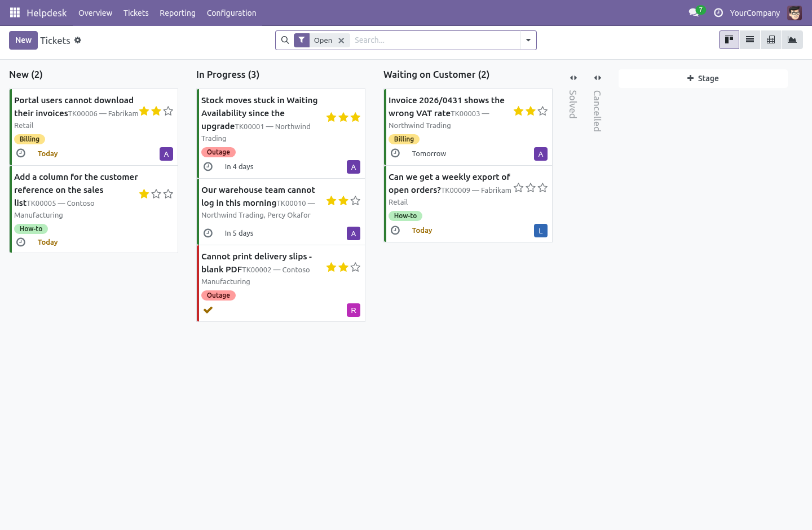Viewport: 812px width, 530px height.
Task: Click the Billing tag on Portal users ticket
Action: [29, 139]
